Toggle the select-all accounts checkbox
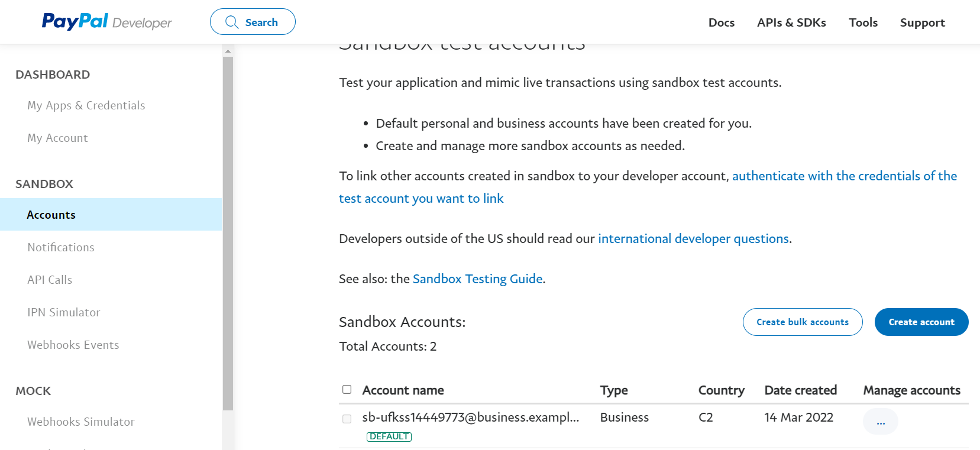980x450 pixels. tap(347, 390)
